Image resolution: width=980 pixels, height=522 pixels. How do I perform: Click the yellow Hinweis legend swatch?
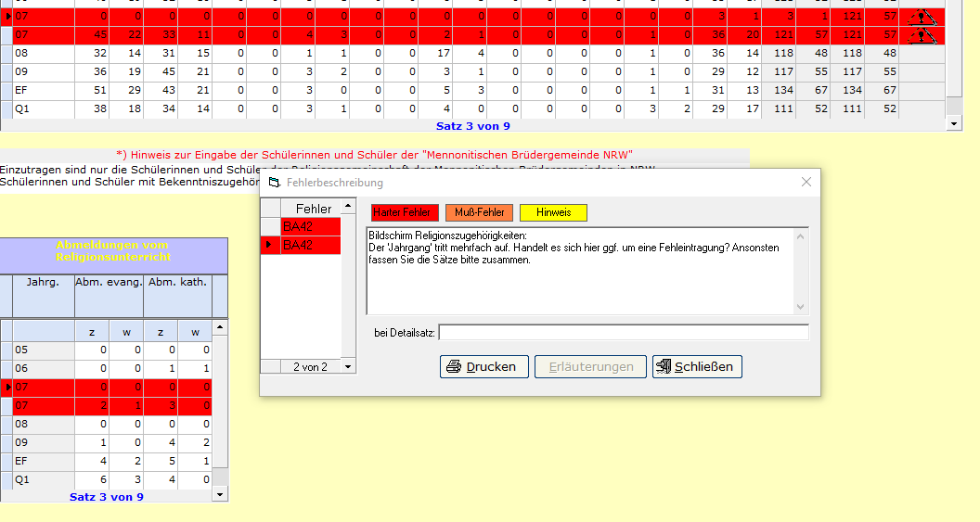click(x=553, y=212)
